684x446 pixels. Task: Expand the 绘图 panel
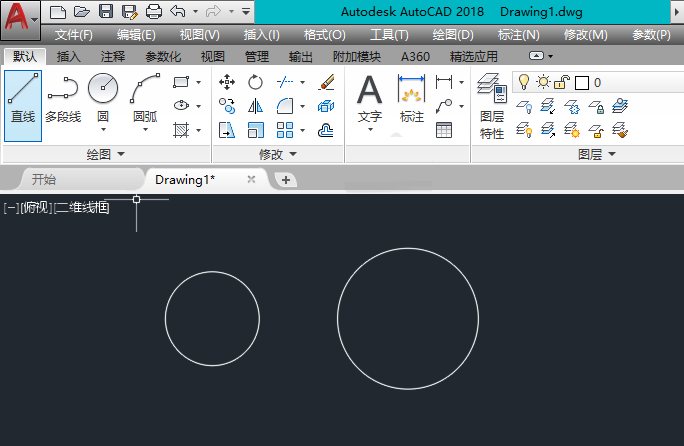pyautogui.click(x=106, y=154)
